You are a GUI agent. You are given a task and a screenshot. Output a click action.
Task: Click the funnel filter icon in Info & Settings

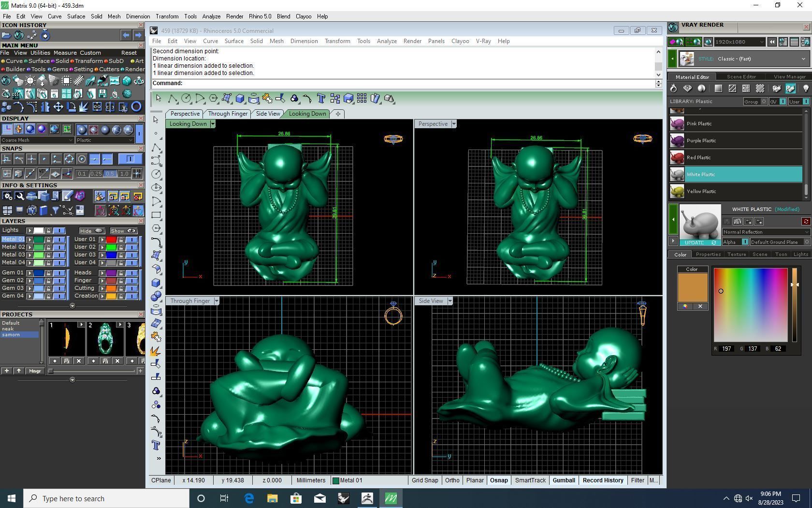(x=55, y=210)
